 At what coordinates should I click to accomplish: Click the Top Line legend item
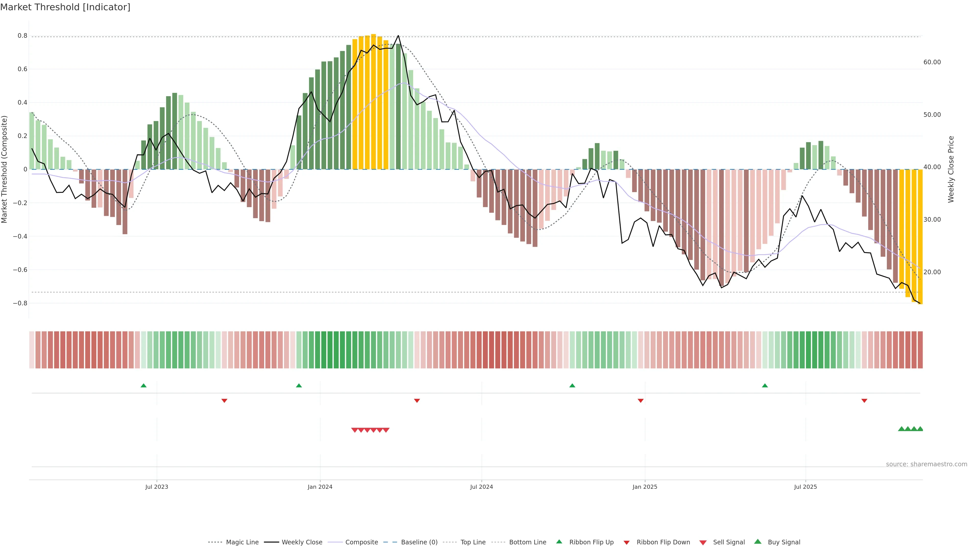(x=472, y=542)
